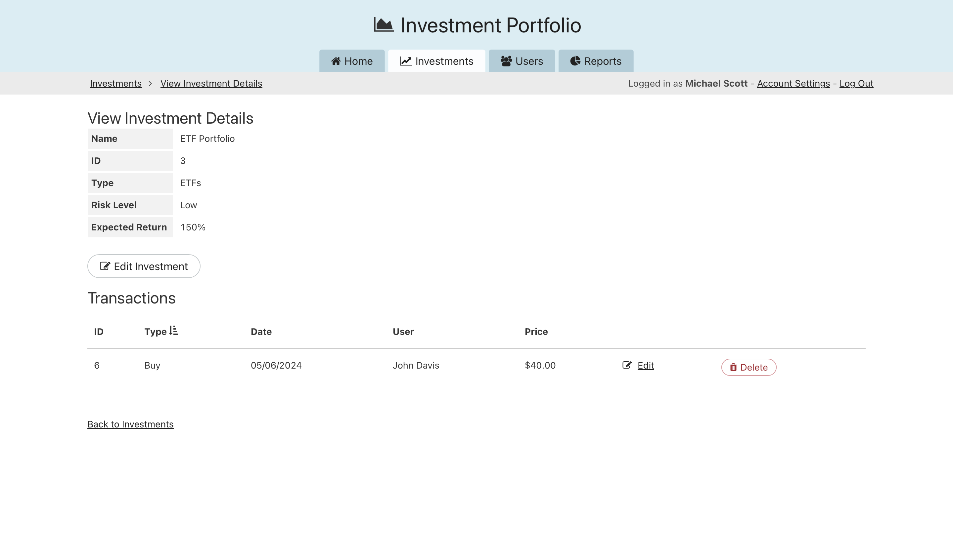953x560 pixels.
Task: Open the Edit link for the Buy transaction
Action: [x=645, y=365]
